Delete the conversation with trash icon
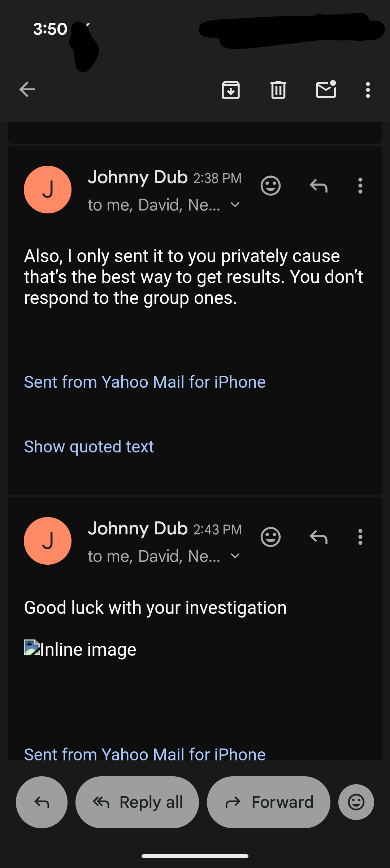Image resolution: width=390 pixels, height=868 pixels. click(x=278, y=90)
